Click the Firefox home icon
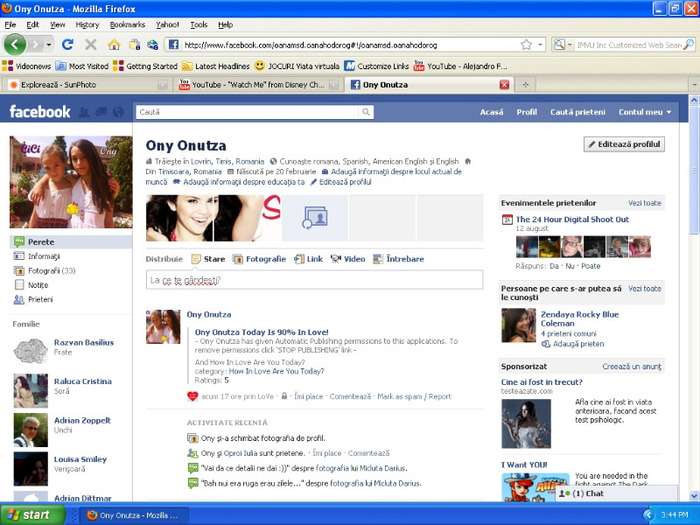This screenshot has width=700, height=525. 114,45
